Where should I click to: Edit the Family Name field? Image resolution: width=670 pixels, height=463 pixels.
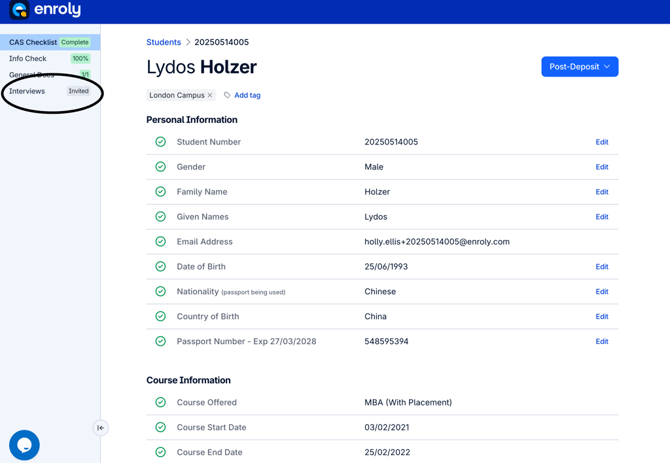pos(602,192)
